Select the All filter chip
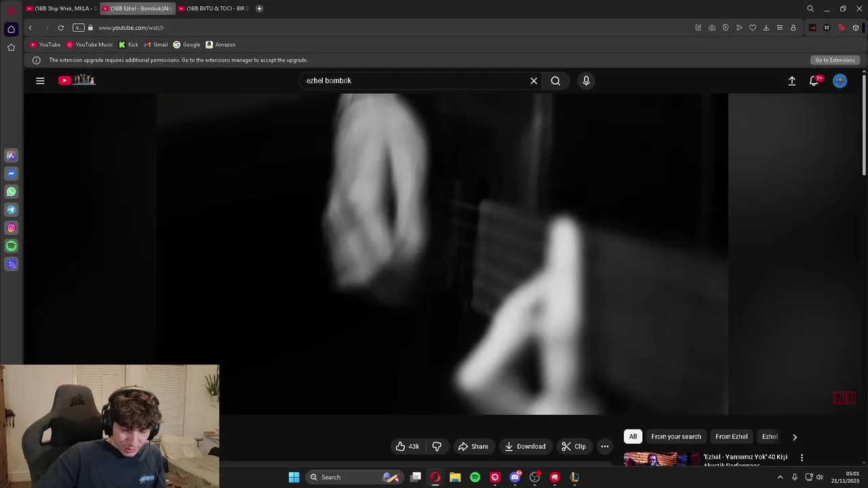868x488 pixels. tap(633, 436)
